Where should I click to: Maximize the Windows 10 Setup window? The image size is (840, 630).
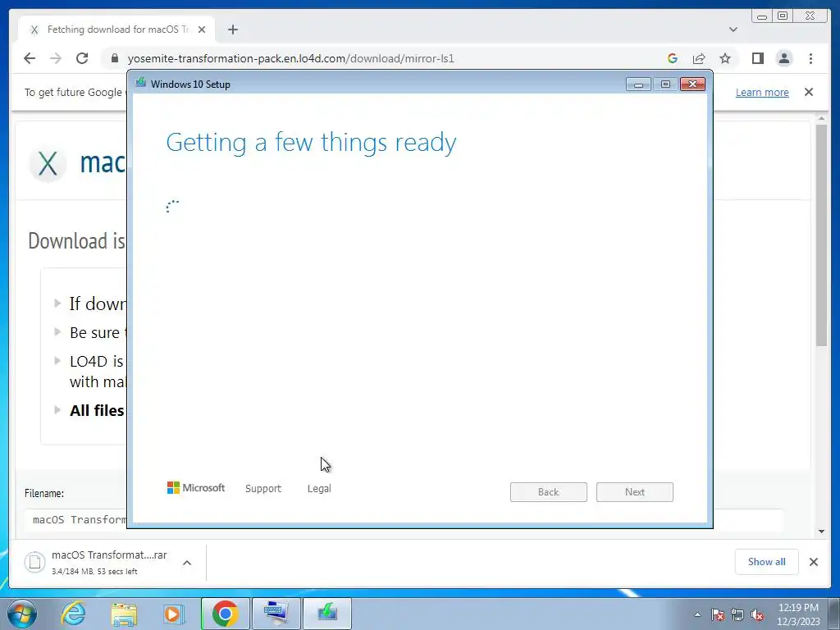(665, 84)
